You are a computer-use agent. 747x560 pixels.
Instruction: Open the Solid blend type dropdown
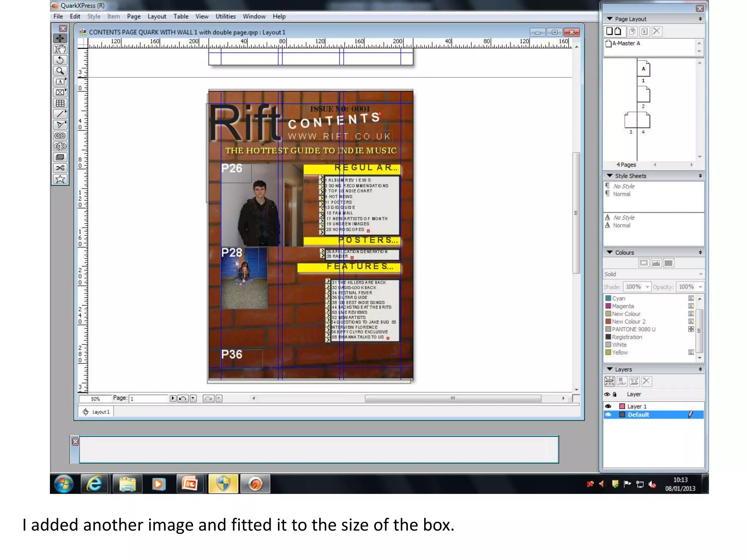coord(701,274)
